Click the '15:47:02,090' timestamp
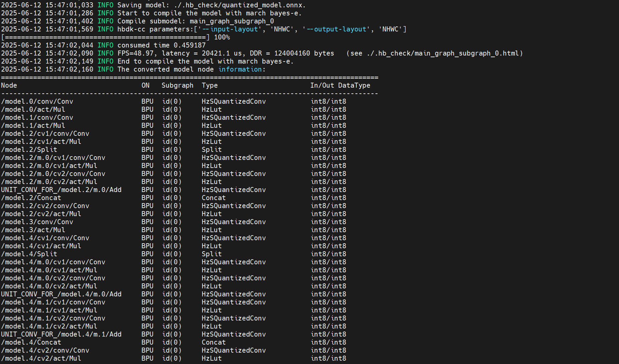This screenshot has height=364, width=619. (x=69, y=53)
